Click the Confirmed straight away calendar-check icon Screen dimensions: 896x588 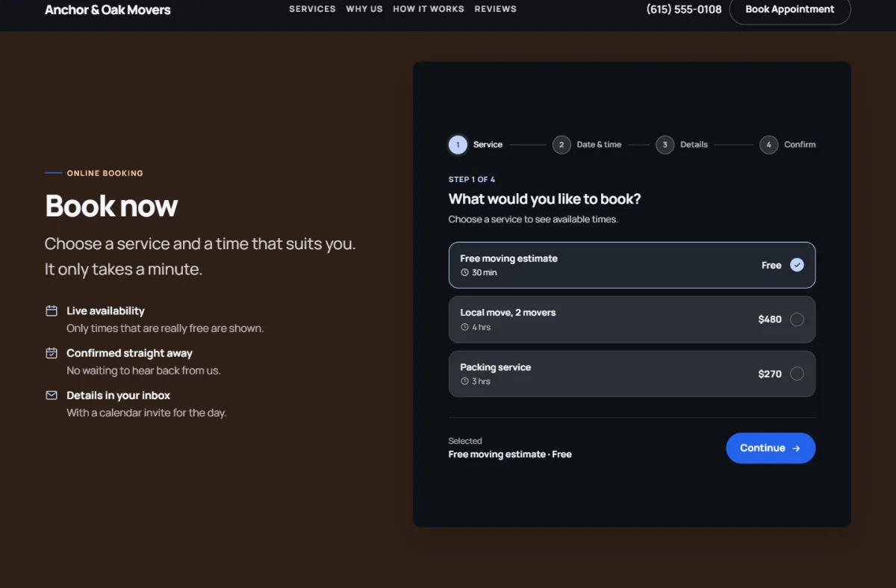pos(52,353)
